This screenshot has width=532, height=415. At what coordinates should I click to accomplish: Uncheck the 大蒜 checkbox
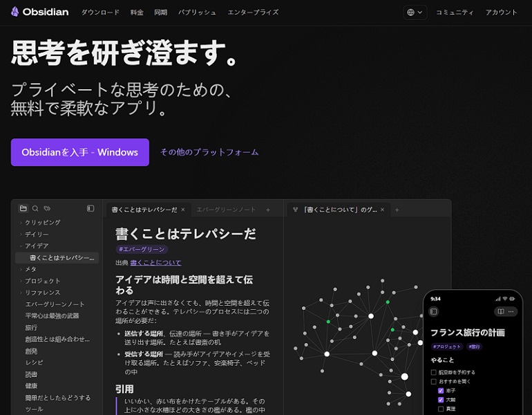point(441,400)
